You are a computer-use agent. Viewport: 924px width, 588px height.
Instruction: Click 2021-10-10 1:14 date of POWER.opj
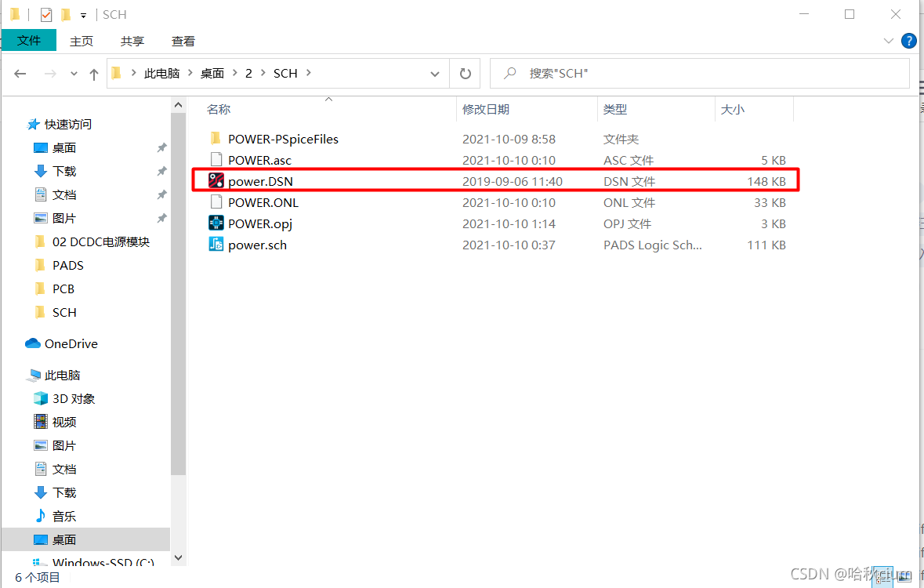click(509, 223)
